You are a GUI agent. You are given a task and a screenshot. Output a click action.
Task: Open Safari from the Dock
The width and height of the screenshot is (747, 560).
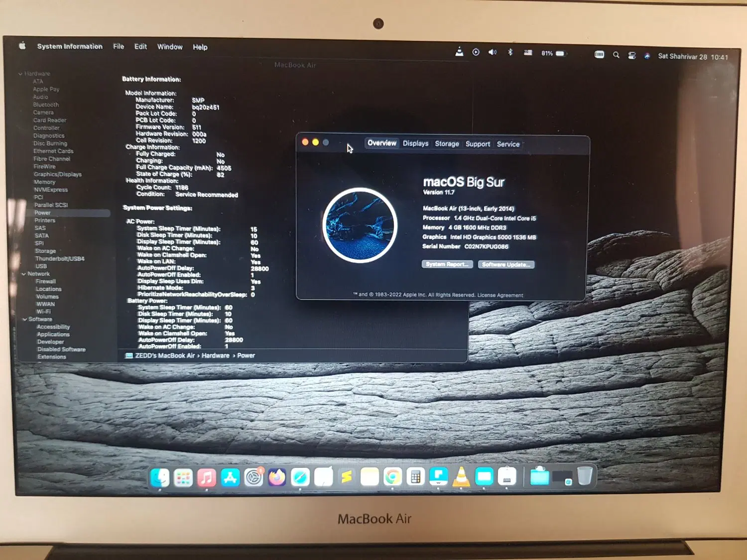tap(300, 477)
